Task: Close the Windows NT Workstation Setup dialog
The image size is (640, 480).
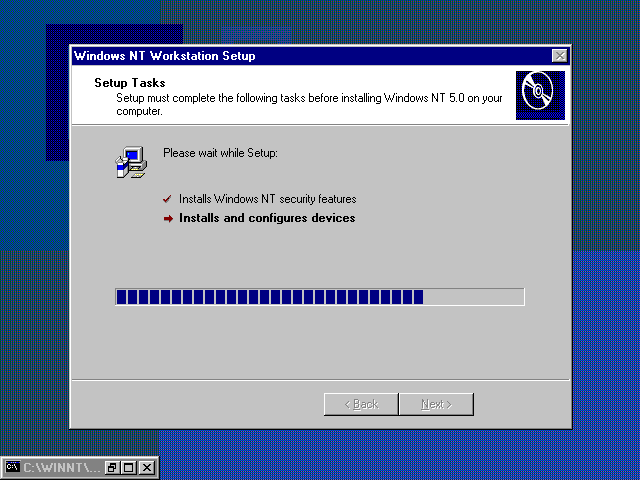Action: 560,56
